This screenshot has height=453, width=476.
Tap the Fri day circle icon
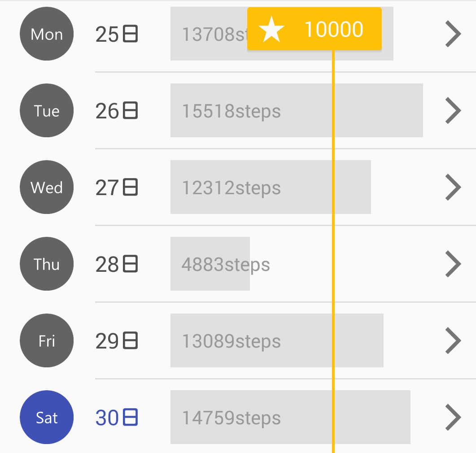(x=47, y=340)
